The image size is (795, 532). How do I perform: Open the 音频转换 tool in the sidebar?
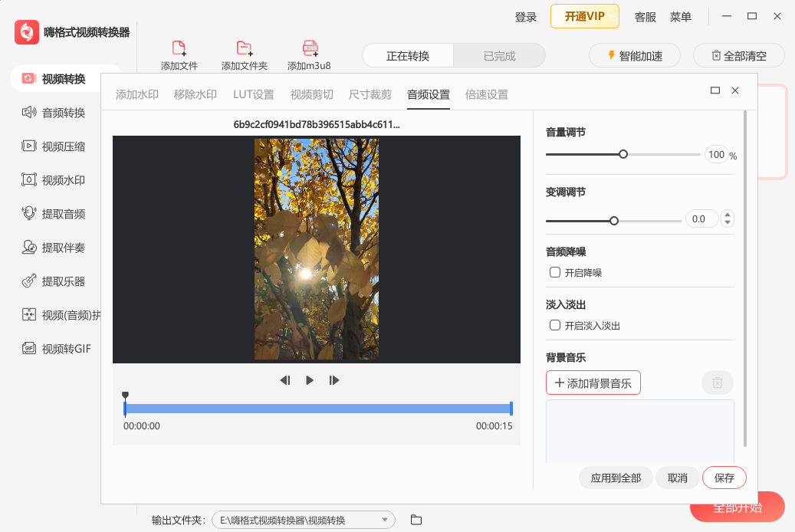click(48, 113)
